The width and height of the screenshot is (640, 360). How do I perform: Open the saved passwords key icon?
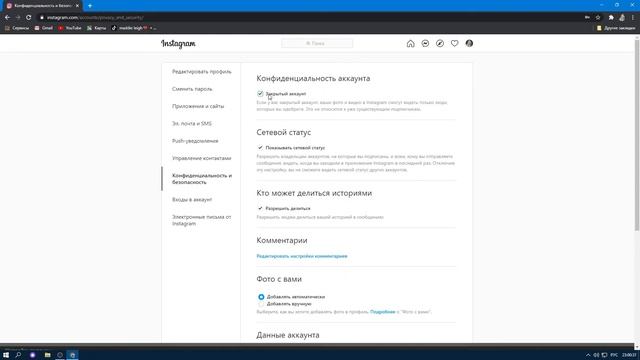coord(587,18)
